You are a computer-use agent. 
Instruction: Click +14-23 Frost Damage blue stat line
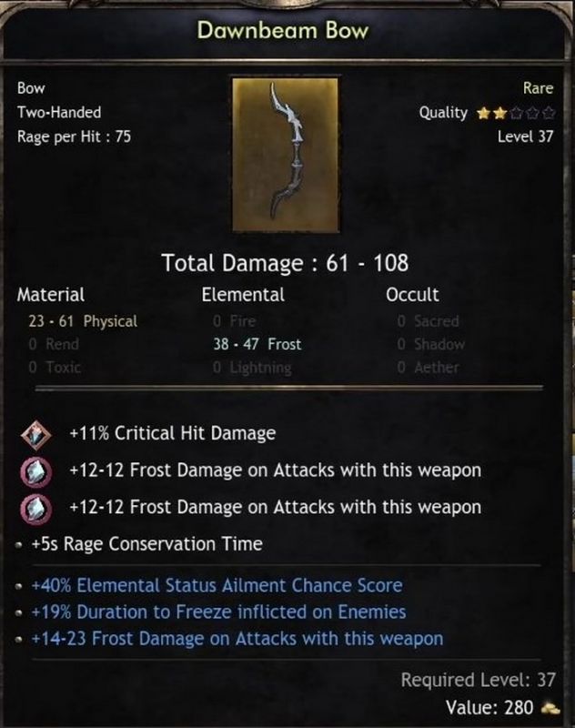tap(237, 639)
